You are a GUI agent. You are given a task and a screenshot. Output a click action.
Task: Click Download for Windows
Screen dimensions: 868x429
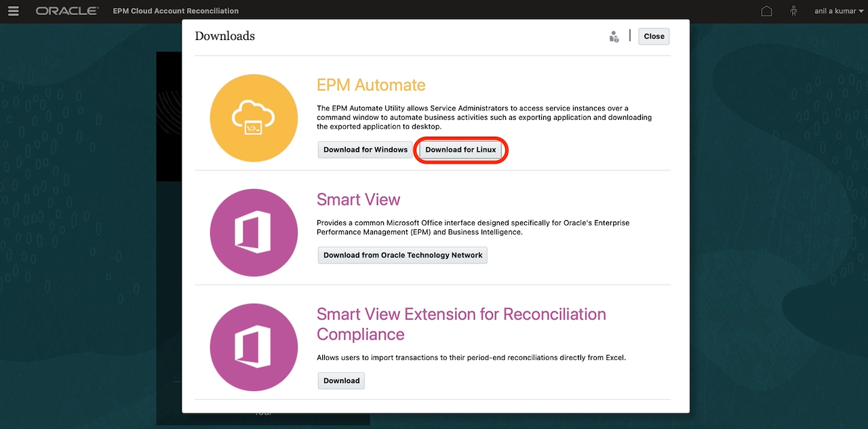366,150
